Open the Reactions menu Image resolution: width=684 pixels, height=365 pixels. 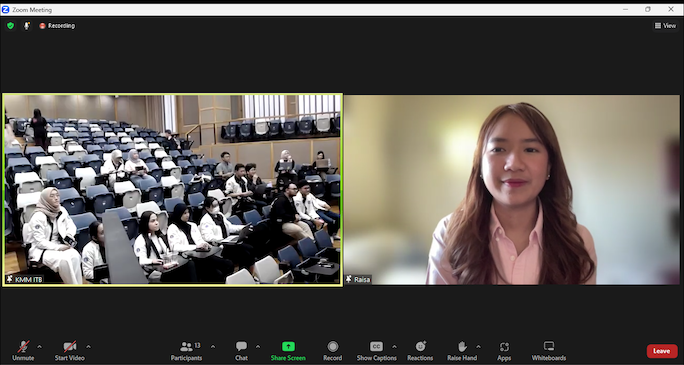coord(420,351)
